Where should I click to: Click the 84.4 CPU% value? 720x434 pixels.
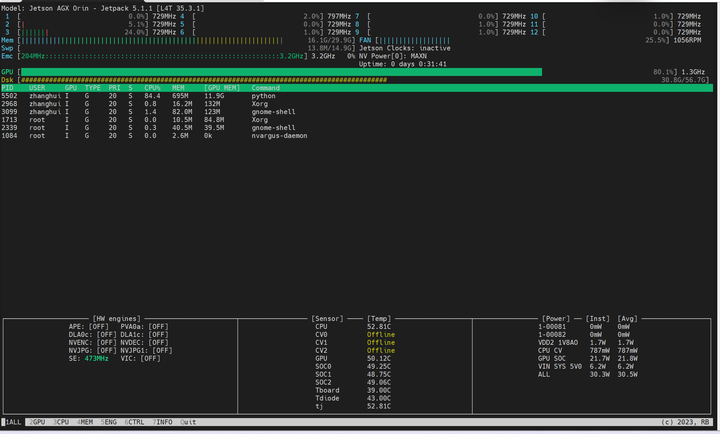(152, 96)
